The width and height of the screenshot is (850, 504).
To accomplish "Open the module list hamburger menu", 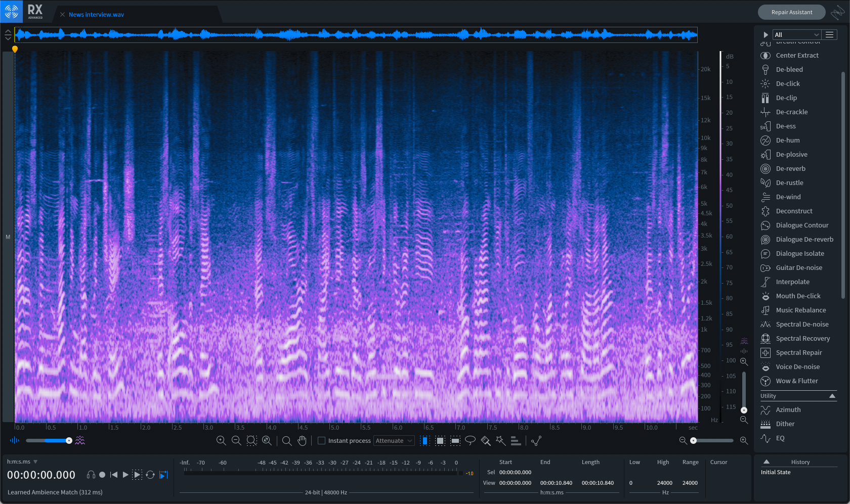I will click(829, 35).
